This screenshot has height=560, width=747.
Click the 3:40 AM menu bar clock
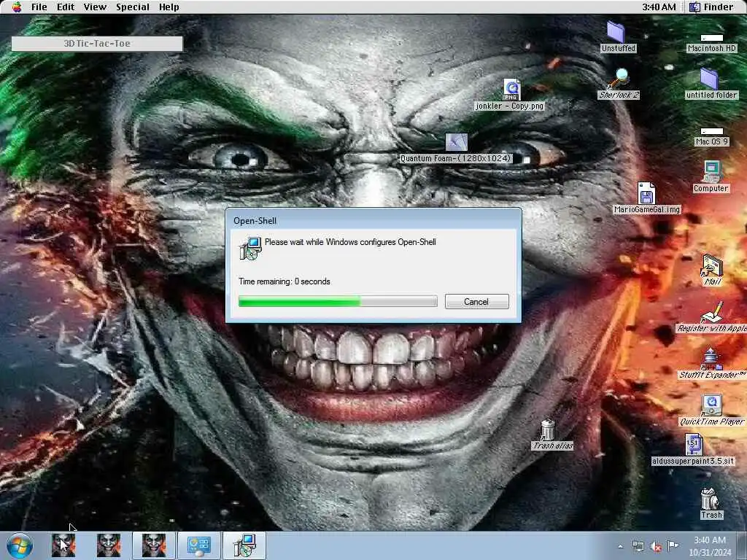point(659,7)
